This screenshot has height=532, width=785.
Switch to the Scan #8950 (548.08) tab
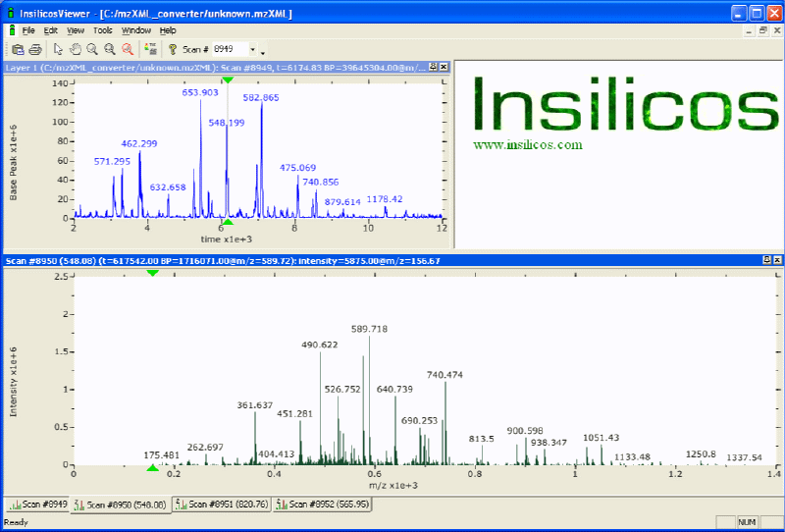tap(121, 505)
